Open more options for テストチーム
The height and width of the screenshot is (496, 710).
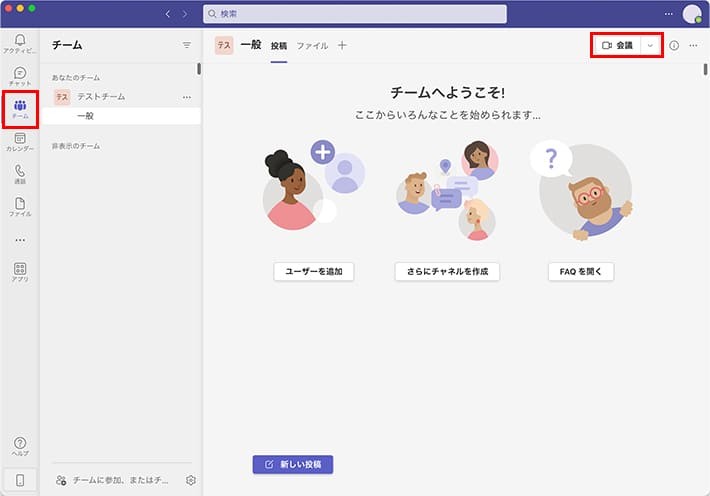tap(187, 97)
